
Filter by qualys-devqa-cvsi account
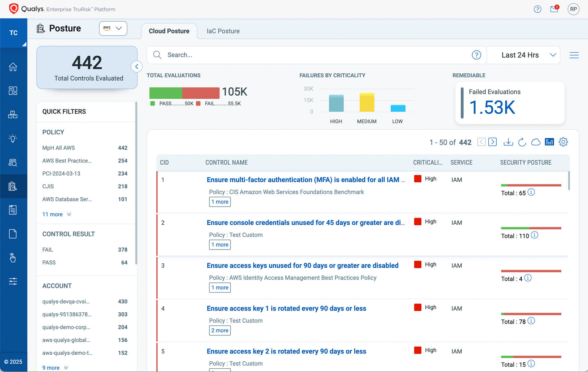click(x=85, y=302)
